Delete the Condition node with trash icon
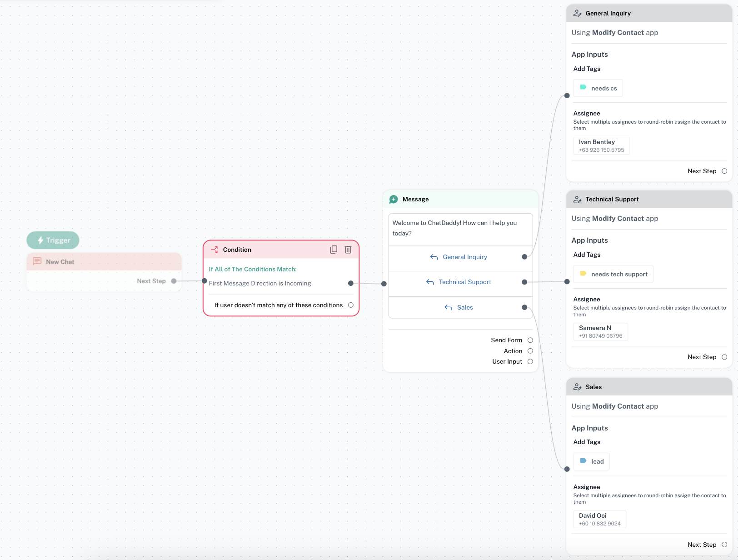 348,250
